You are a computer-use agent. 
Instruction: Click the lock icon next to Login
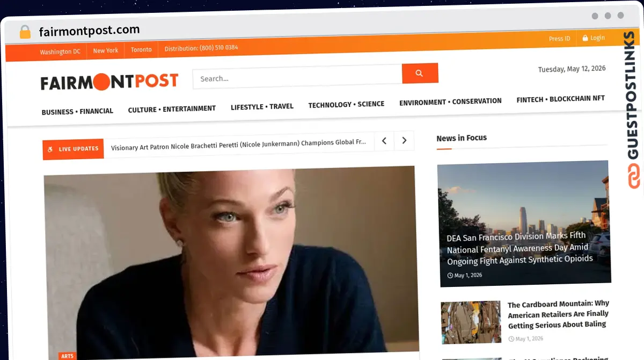click(586, 38)
